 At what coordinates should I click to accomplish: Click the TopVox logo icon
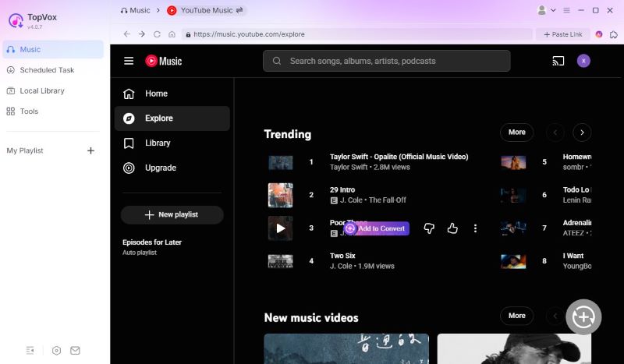coord(16,20)
